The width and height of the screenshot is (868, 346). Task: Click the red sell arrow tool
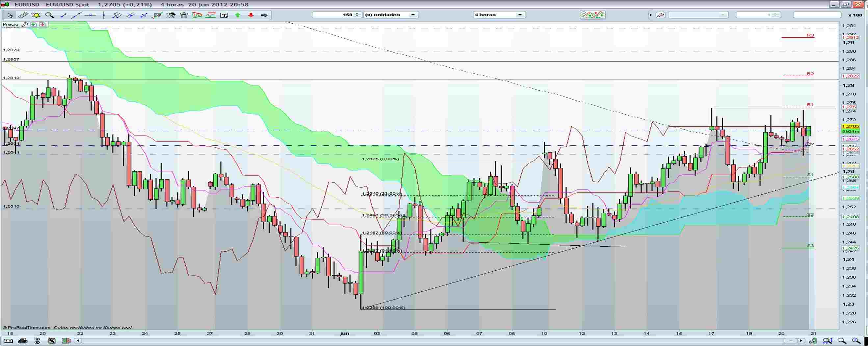(250, 15)
